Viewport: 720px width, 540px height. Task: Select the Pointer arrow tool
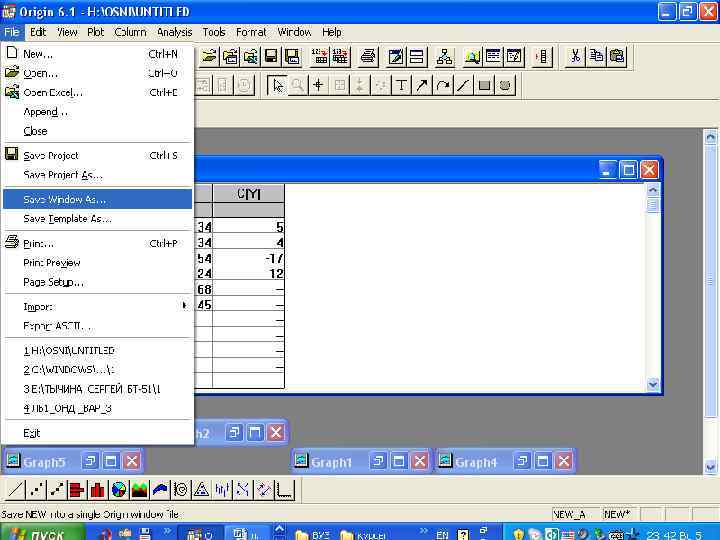(x=277, y=85)
